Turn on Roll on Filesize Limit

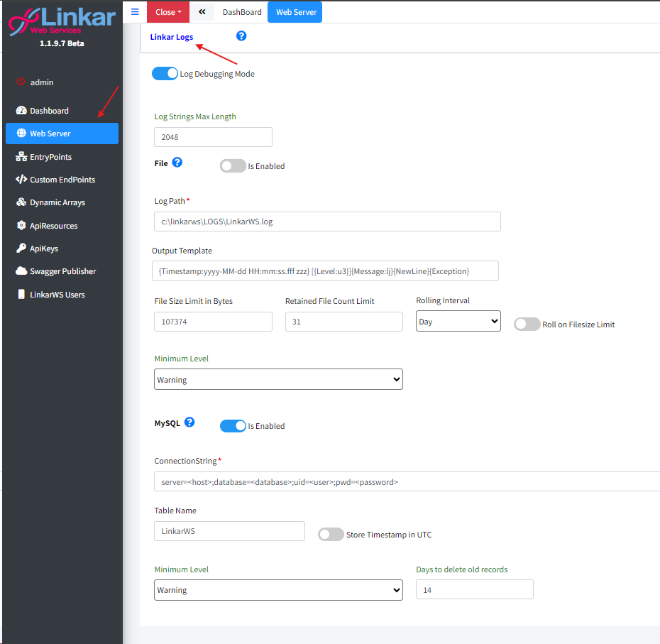527,324
